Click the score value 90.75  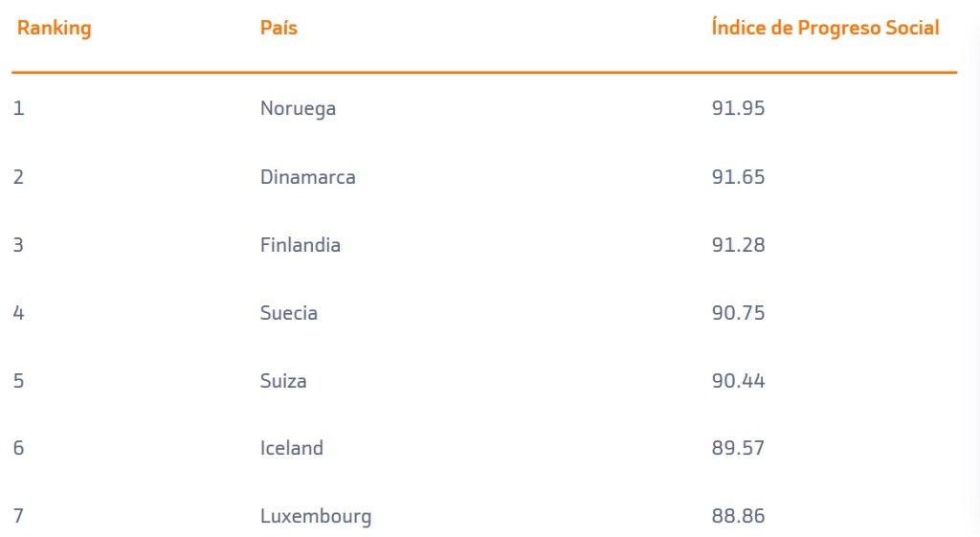(738, 313)
